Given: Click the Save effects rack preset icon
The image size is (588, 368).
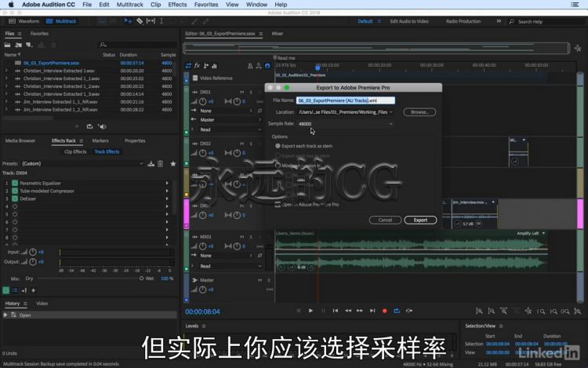Looking at the screenshot, I should (151, 163).
